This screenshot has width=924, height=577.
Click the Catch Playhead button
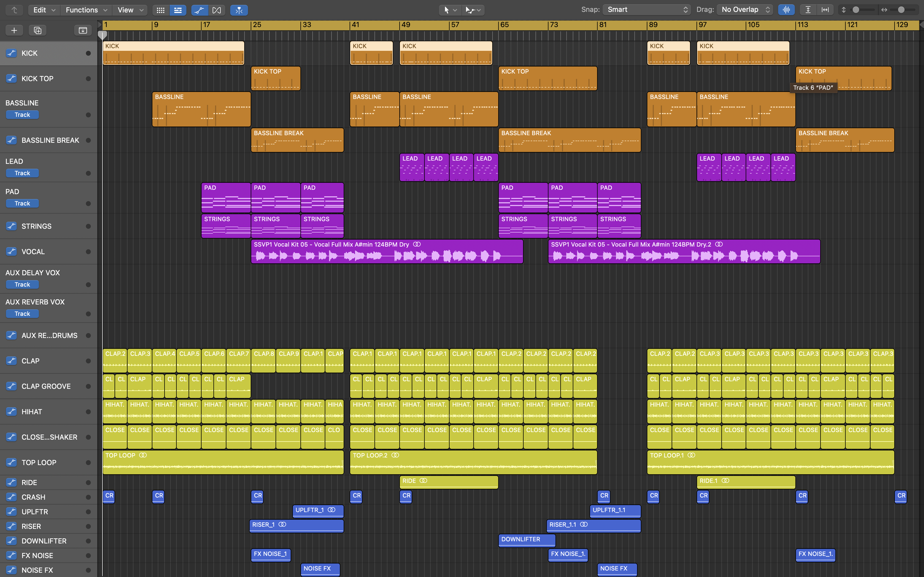239,10
